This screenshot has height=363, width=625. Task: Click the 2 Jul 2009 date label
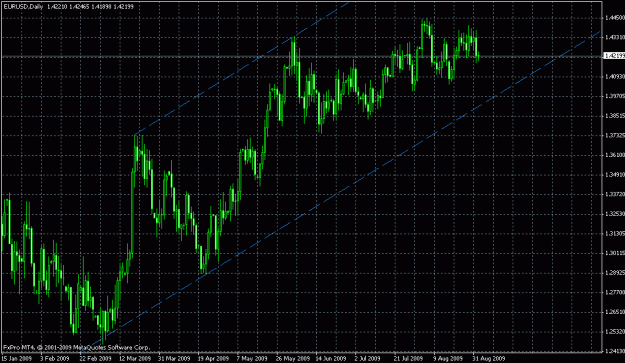click(369, 359)
